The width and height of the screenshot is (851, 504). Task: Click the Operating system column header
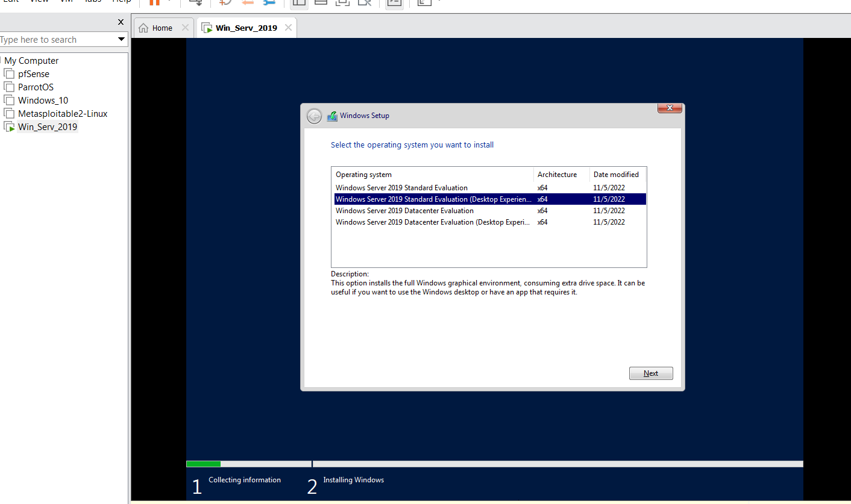(x=433, y=175)
